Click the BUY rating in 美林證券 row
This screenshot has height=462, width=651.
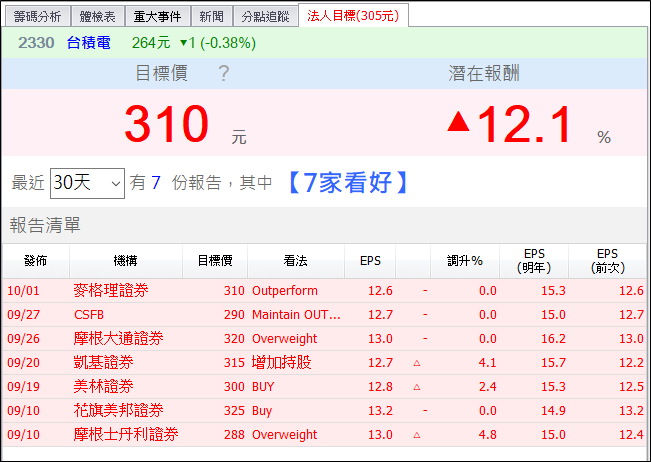tap(263, 387)
